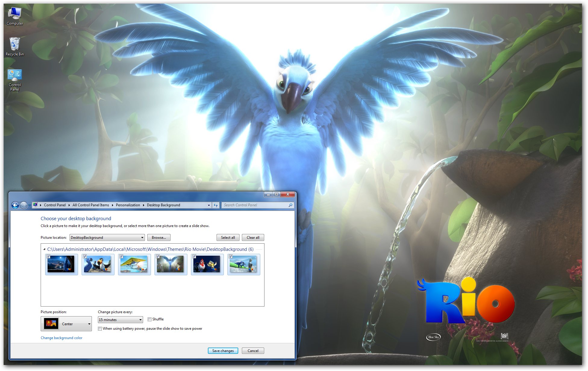This screenshot has height=371, width=588.
Task: Navigate to Control Panel breadcrumb
Action: point(55,205)
